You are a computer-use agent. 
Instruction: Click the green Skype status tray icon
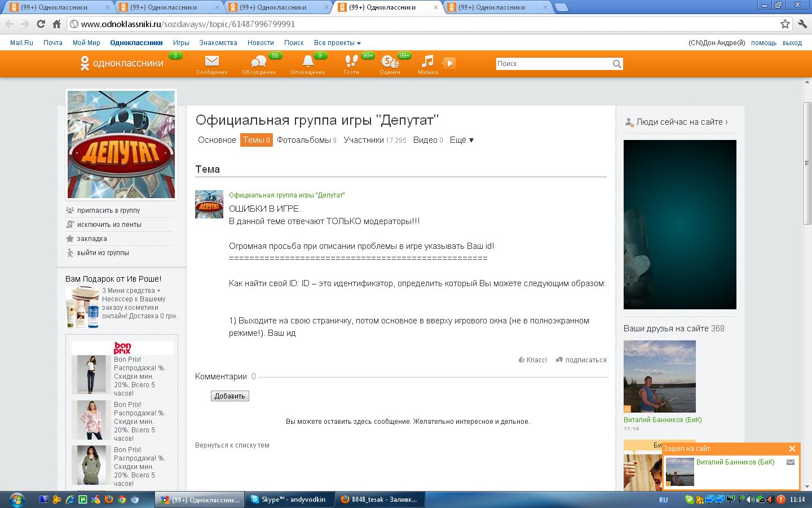pyautogui.click(x=689, y=500)
